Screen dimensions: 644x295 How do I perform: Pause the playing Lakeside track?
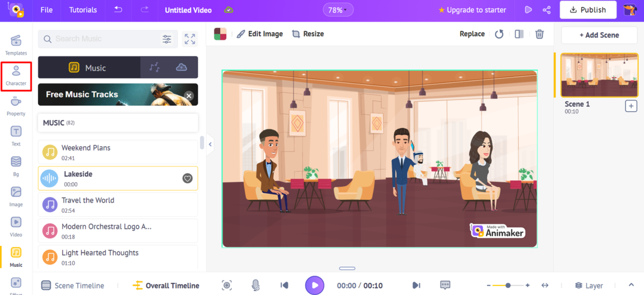coord(49,178)
